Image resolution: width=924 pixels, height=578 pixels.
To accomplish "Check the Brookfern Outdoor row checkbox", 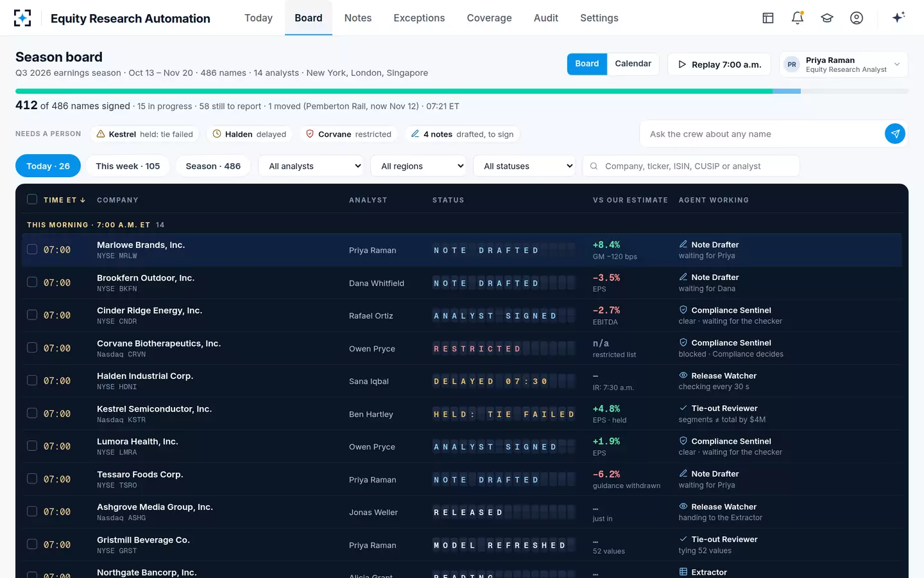I will tap(32, 282).
